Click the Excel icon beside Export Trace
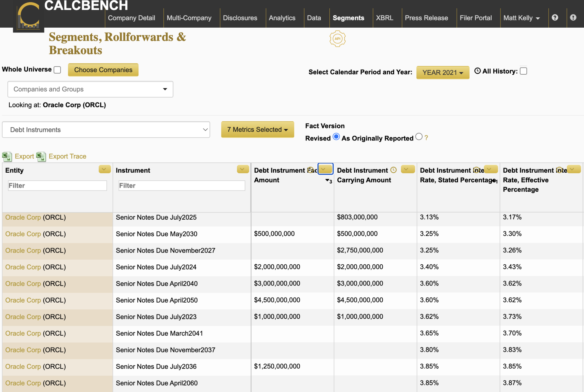584x392 pixels. point(41,156)
